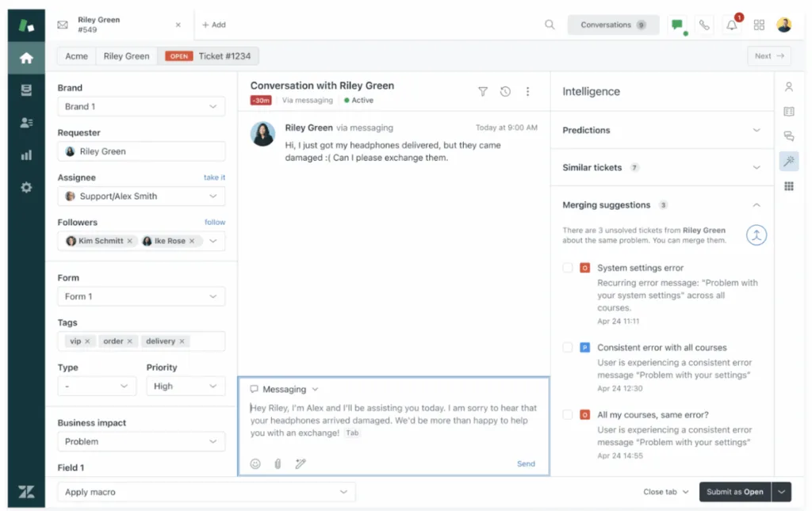Submit the ticket as Open
The width and height of the screenshot is (812, 511).
click(734, 491)
